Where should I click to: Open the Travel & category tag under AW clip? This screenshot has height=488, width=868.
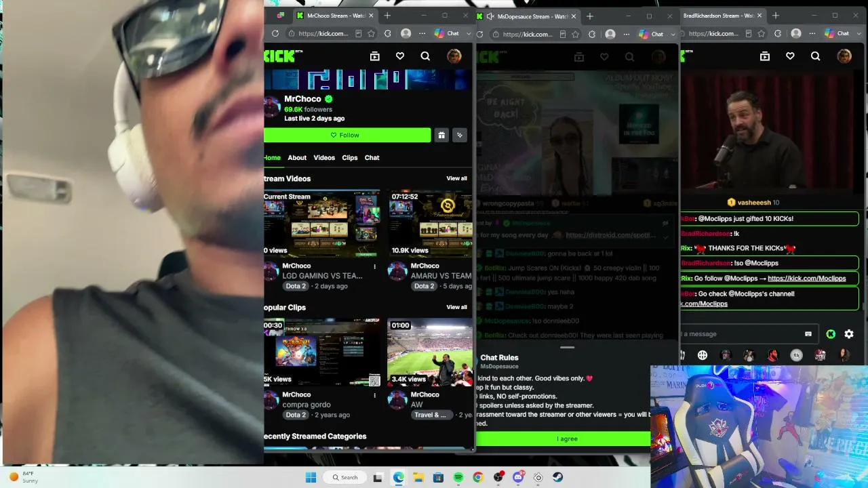(431, 415)
